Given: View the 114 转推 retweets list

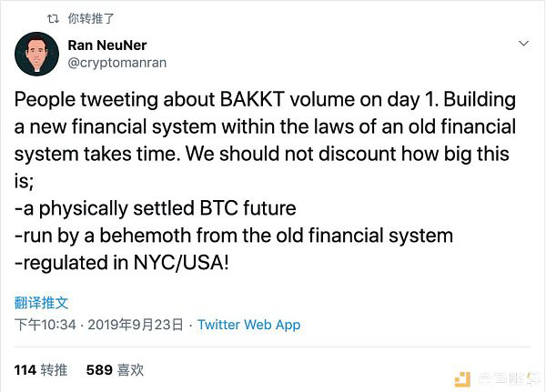Looking at the screenshot, I should tap(41, 370).
